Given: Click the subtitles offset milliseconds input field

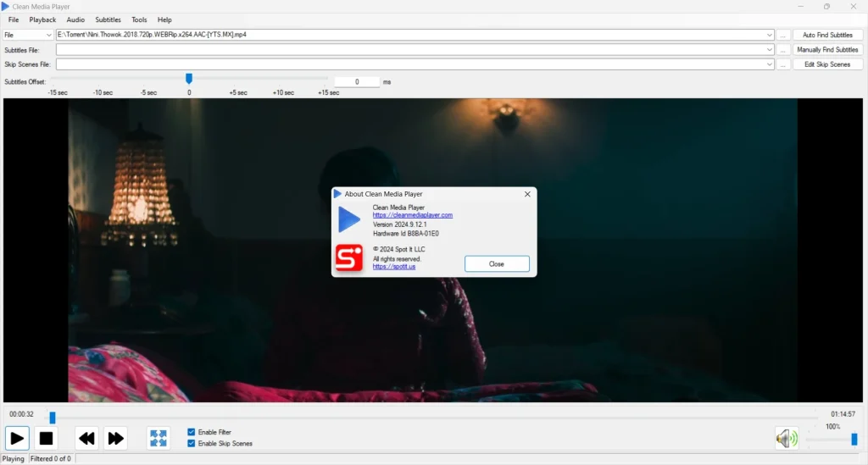Looking at the screenshot, I should click(x=356, y=82).
